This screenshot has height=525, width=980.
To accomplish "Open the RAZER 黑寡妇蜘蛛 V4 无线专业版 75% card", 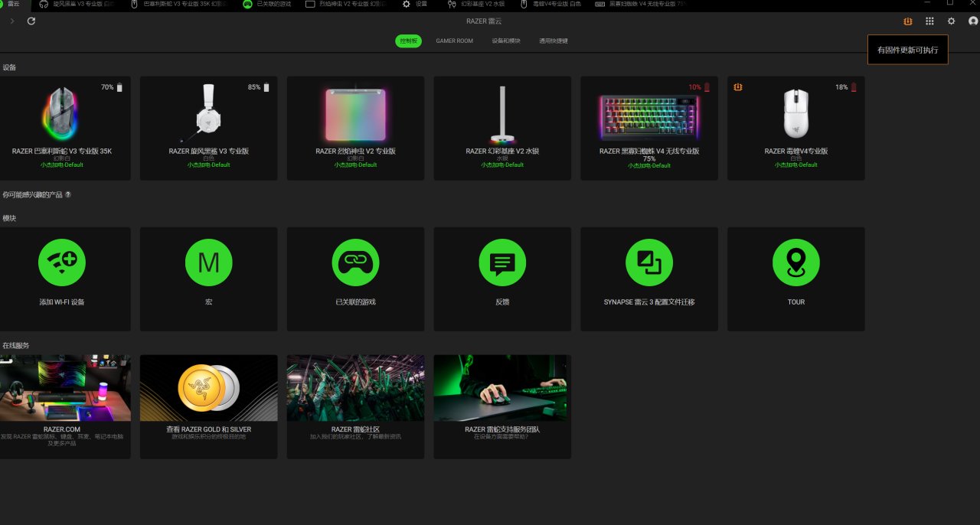I will pos(649,128).
